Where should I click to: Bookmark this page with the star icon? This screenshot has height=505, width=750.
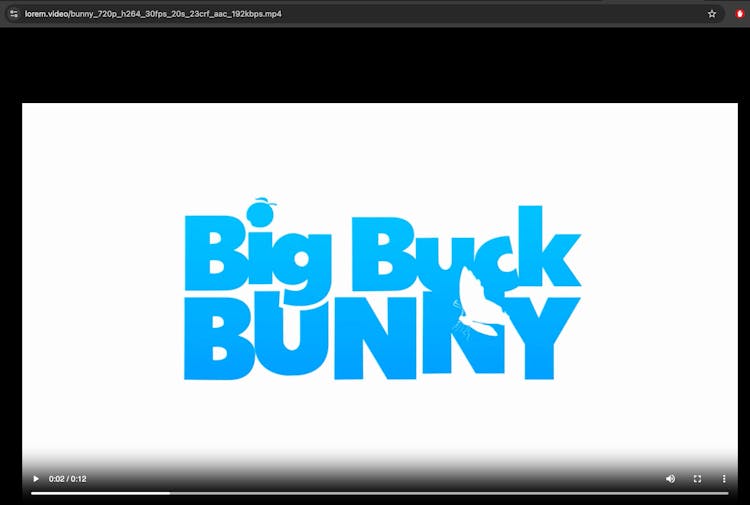[712, 14]
